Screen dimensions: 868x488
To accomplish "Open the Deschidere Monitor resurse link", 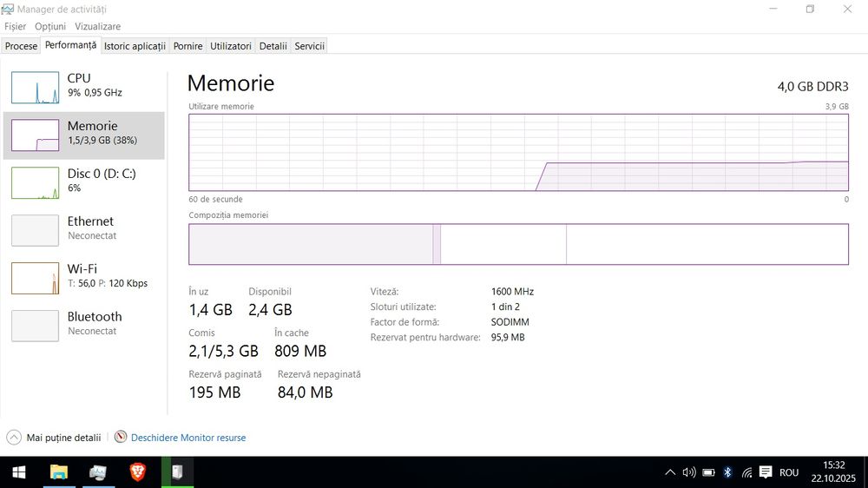I will click(188, 438).
